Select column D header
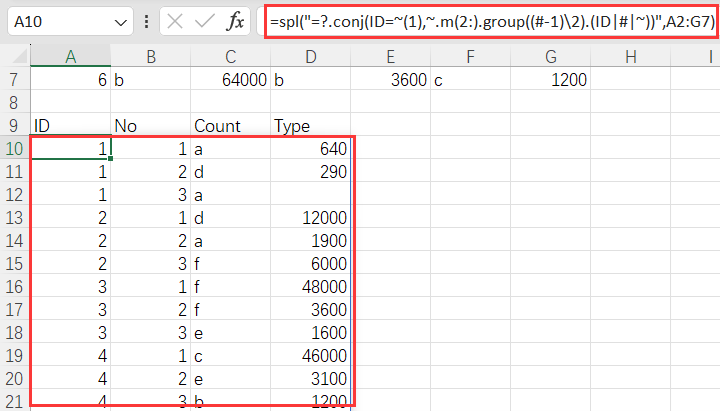Screen dimensions: 720x411 tap(310, 58)
